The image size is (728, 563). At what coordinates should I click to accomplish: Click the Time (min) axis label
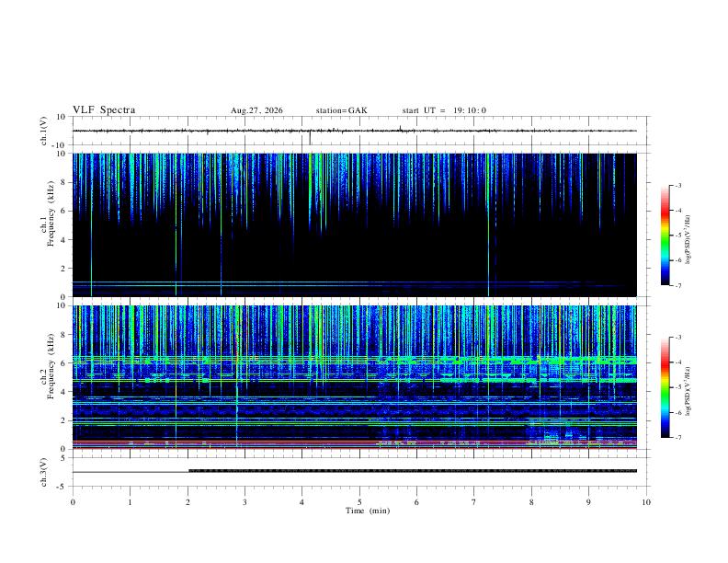(368, 511)
